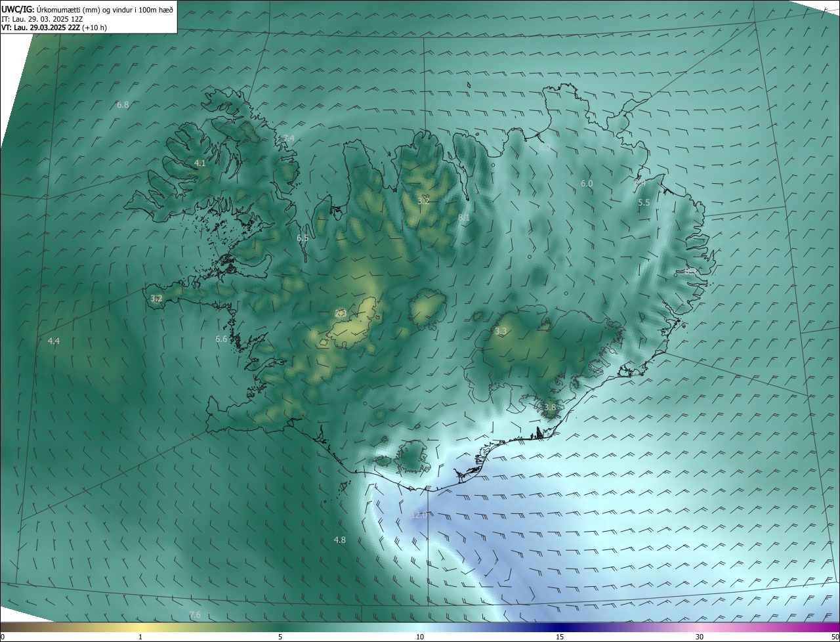Click the 'IT: Lau. 29. 03. 2025 12Z' line
The width and height of the screenshot is (840, 642).
[x=42, y=19]
